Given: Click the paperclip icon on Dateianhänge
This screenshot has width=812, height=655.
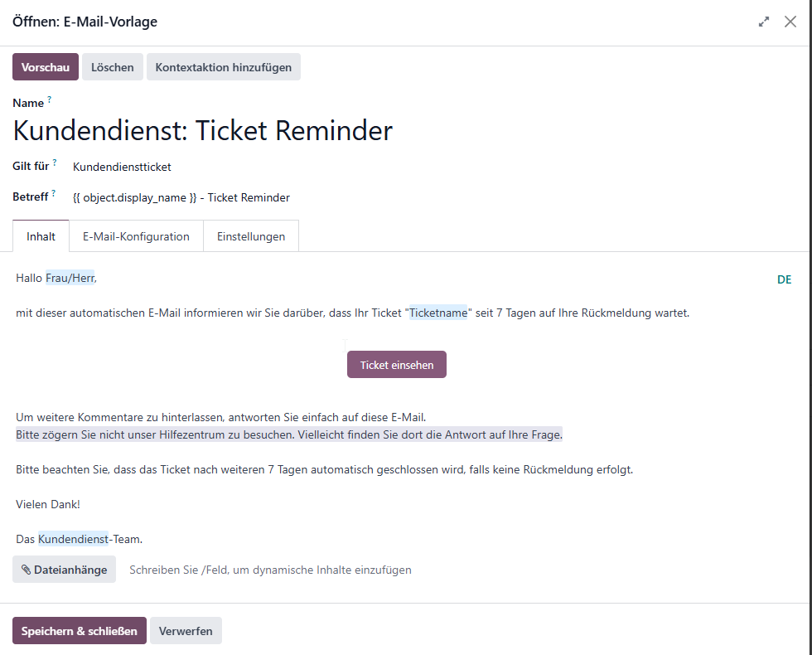Looking at the screenshot, I should point(26,570).
